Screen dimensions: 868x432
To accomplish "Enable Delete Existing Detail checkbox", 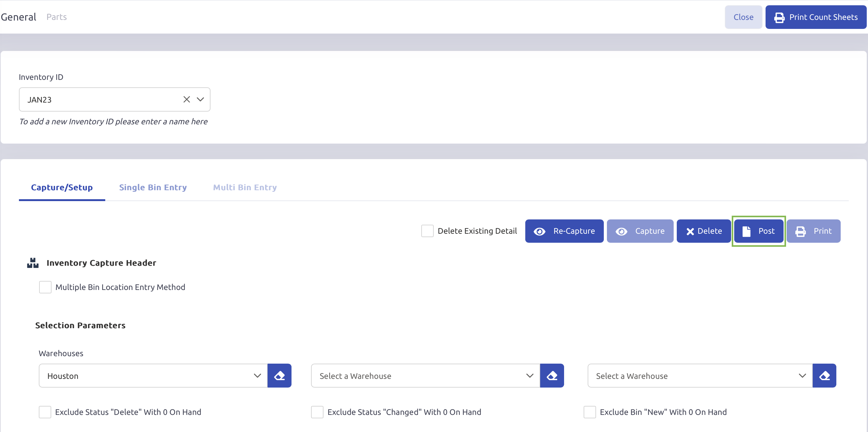I will [x=427, y=231].
